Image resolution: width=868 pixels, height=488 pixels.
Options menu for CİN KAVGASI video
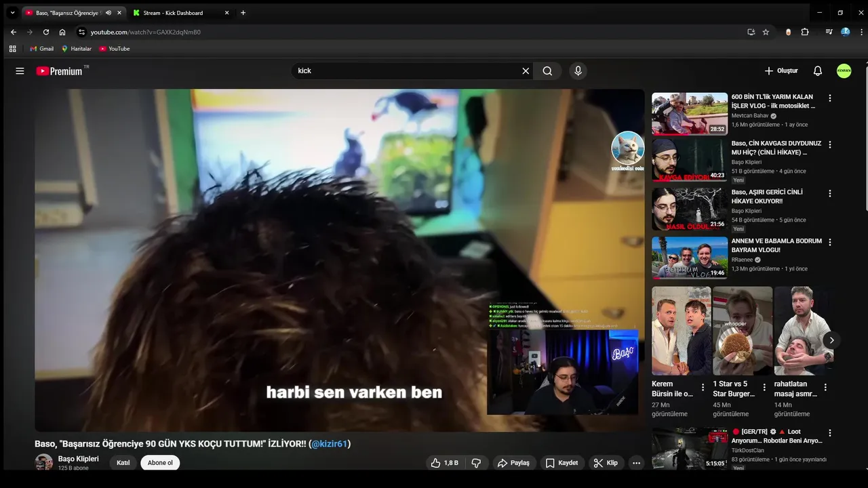(829, 145)
